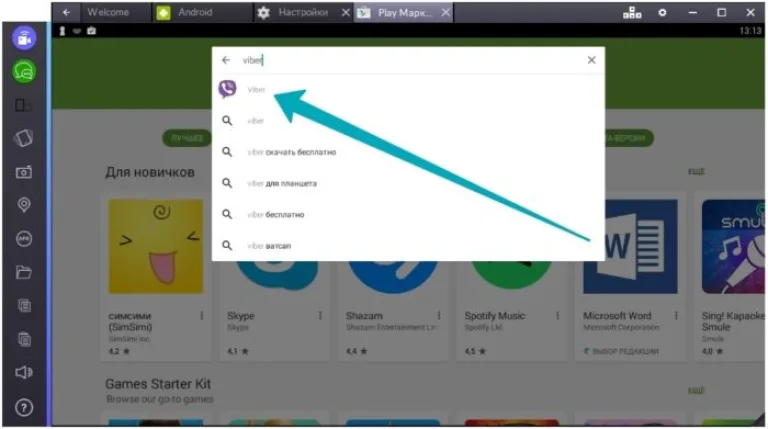Click the Skype app title
The image size is (768, 429).
click(240, 316)
